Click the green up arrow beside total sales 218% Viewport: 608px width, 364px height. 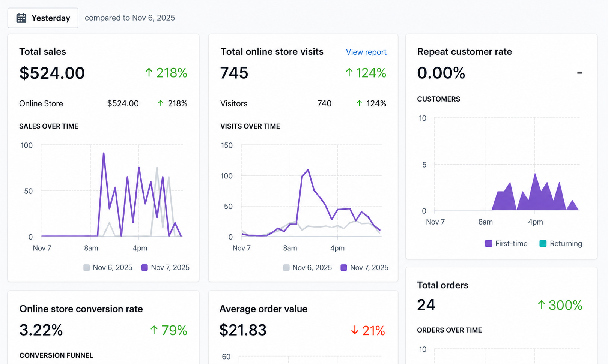[x=149, y=72]
